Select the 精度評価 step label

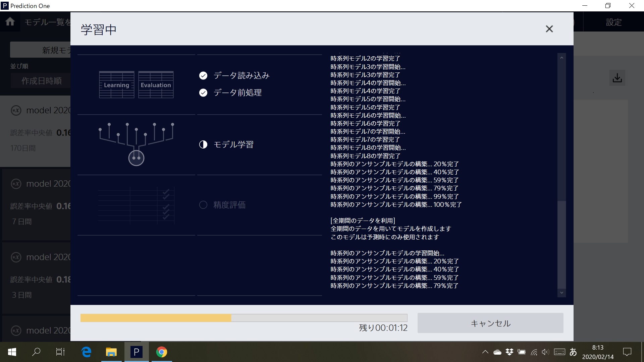coord(229,205)
